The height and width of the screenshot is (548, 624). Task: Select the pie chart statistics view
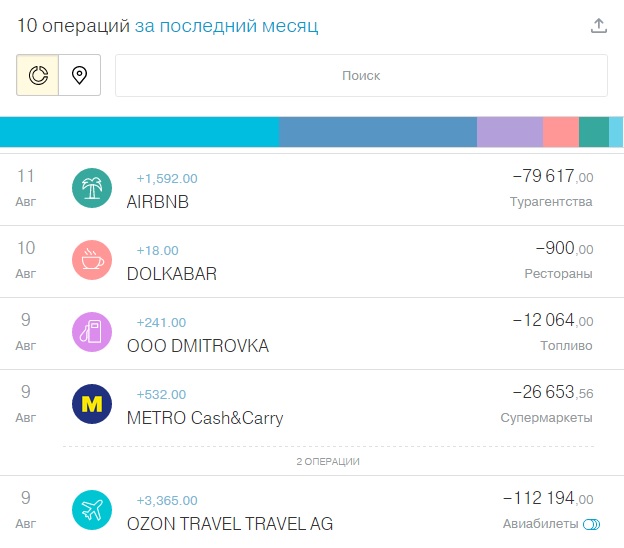38,75
